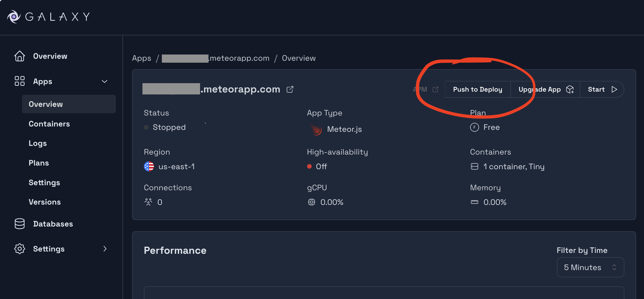Click the main Overview sidebar label
This screenshot has height=299, width=644.
point(50,56)
